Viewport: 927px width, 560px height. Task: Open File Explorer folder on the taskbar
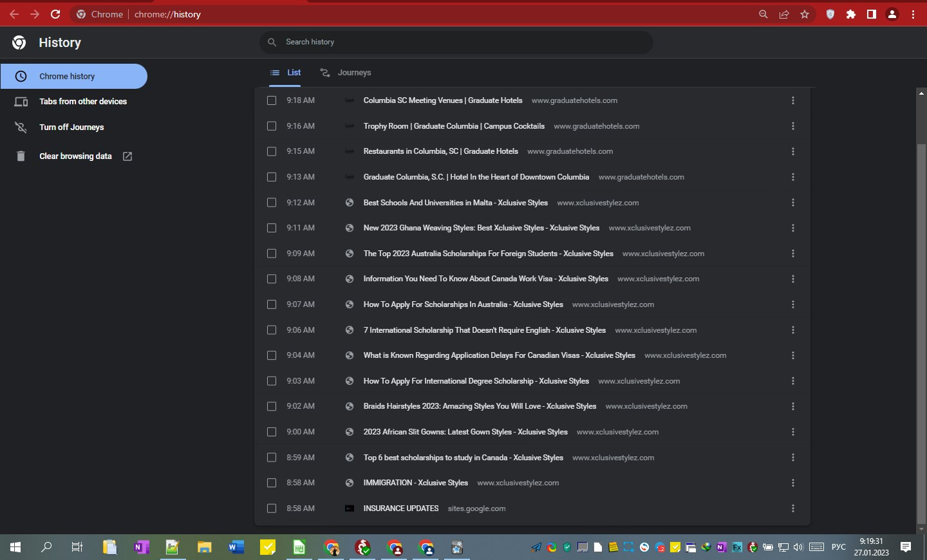(x=205, y=547)
